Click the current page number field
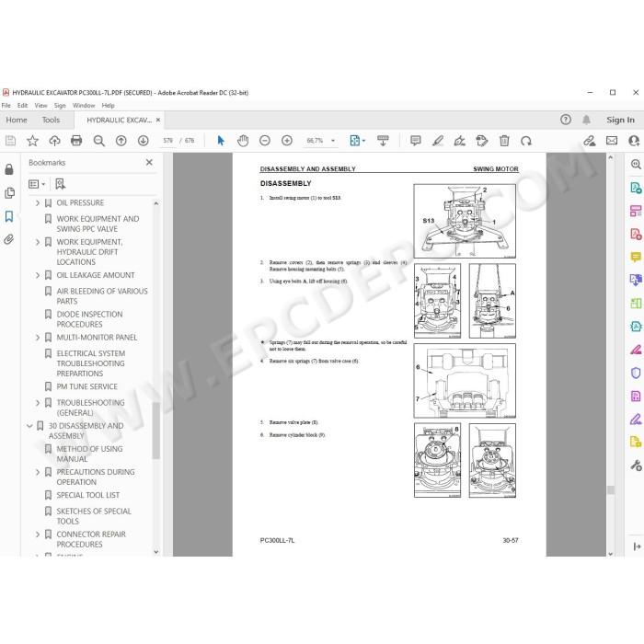644x644 pixels. 168,141
